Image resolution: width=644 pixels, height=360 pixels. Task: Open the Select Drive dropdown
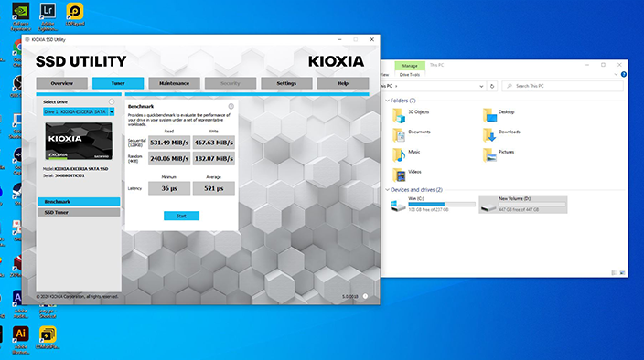click(x=79, y=111)
